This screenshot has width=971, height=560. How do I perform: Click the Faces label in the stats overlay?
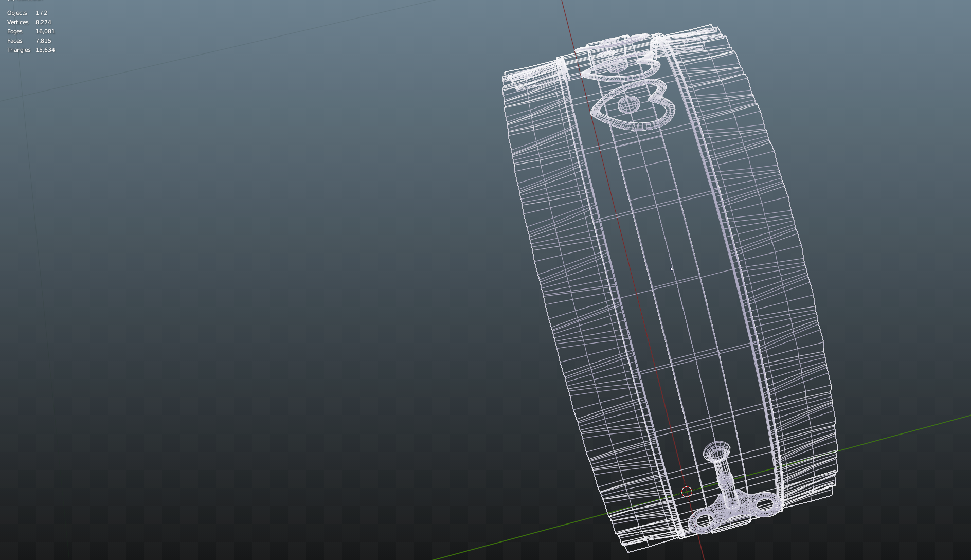(15, 41)
